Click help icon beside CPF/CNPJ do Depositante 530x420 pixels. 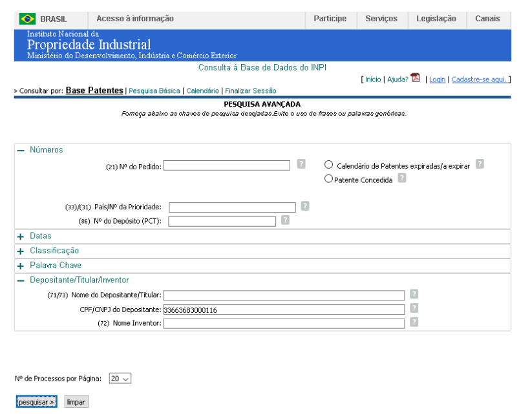point(414,308)
